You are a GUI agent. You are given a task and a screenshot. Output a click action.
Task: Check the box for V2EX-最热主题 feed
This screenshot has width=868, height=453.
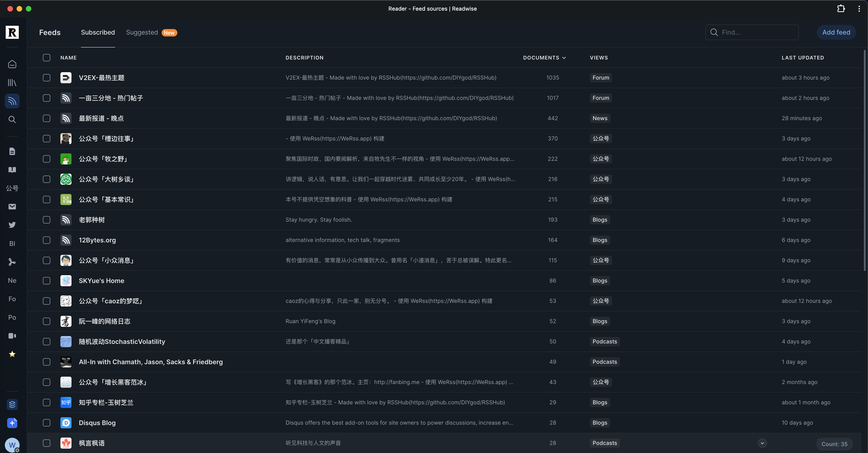(x=47, y=77)
